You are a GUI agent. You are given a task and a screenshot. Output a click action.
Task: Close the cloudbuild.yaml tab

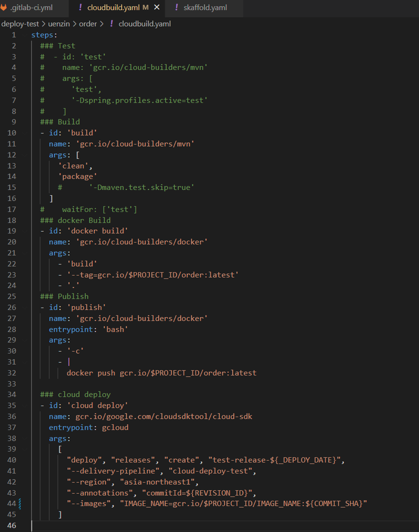pyautogui.click(x=157, y=7)
